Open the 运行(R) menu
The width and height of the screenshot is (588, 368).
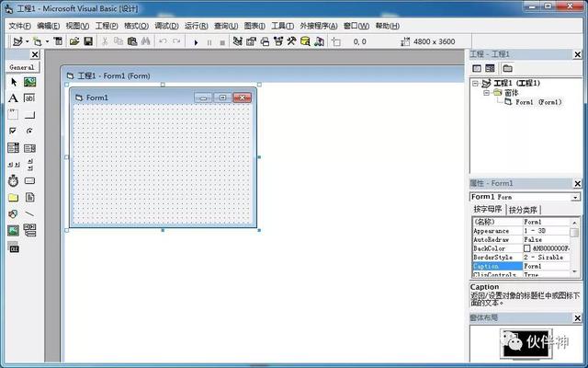[196, 26]
